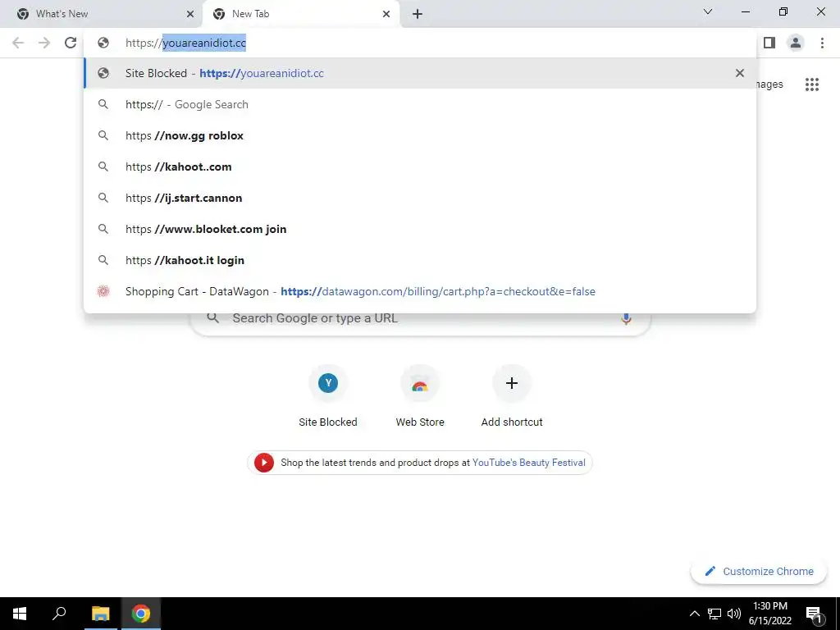Open the notification center icon
The height and width of the screenshot is (630, 840).
814,614
